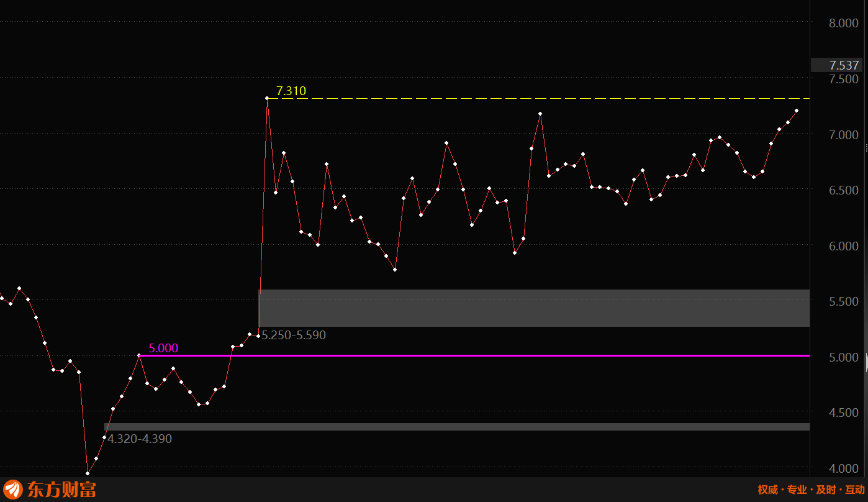Viewport: 868px width, 502px height.
Task: Click the 4.320-4.390 gap range label
Action: (140, 439)
